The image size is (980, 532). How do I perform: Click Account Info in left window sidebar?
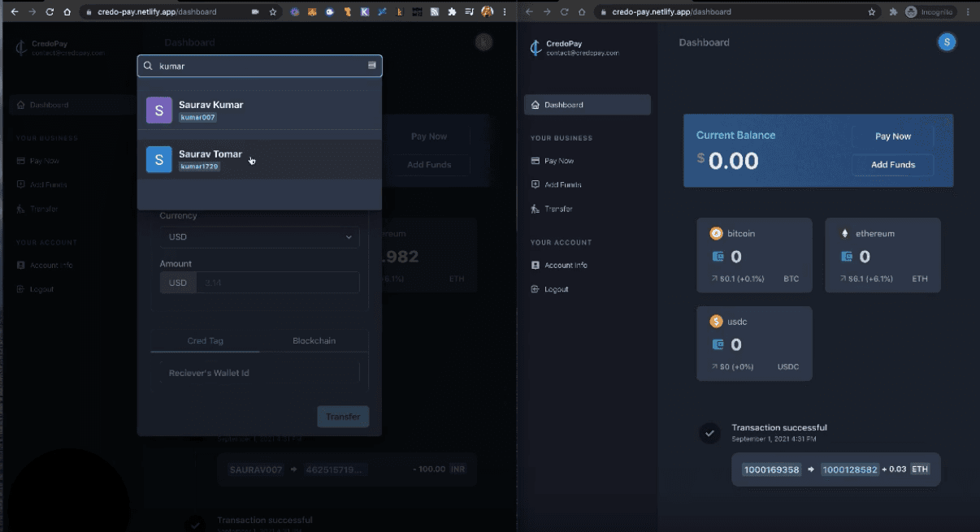click(45, 265)
